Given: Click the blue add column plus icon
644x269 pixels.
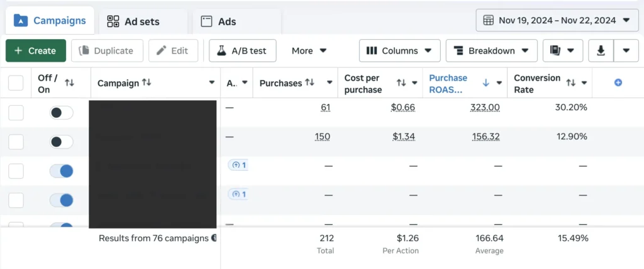Looking at the screenshot, I should pyautogui.click(x=618, y=83).
